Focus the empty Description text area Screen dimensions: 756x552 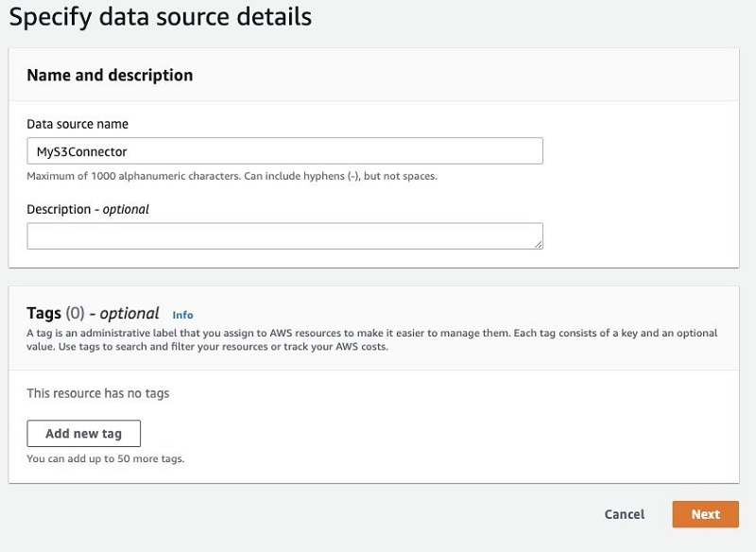(284, 235)
